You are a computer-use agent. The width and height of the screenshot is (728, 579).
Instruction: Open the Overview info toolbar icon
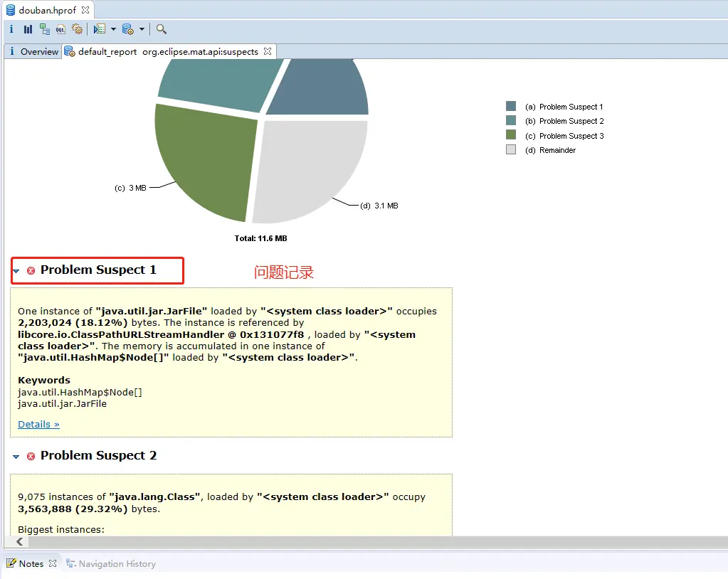(x=11, y=29)
